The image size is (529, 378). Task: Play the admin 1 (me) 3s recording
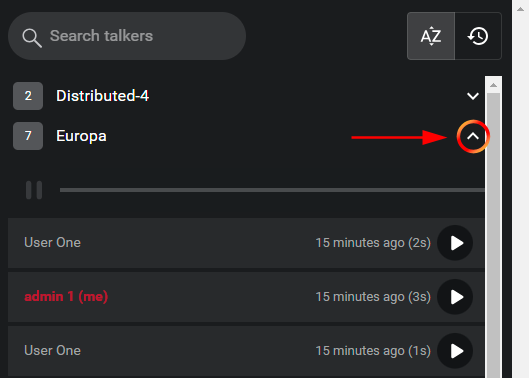click(x=455, y=297)
